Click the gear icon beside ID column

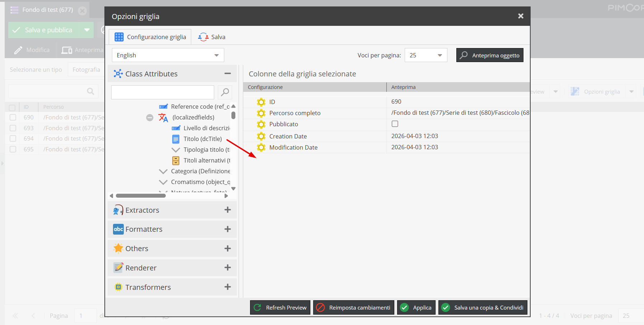(261, 102)
